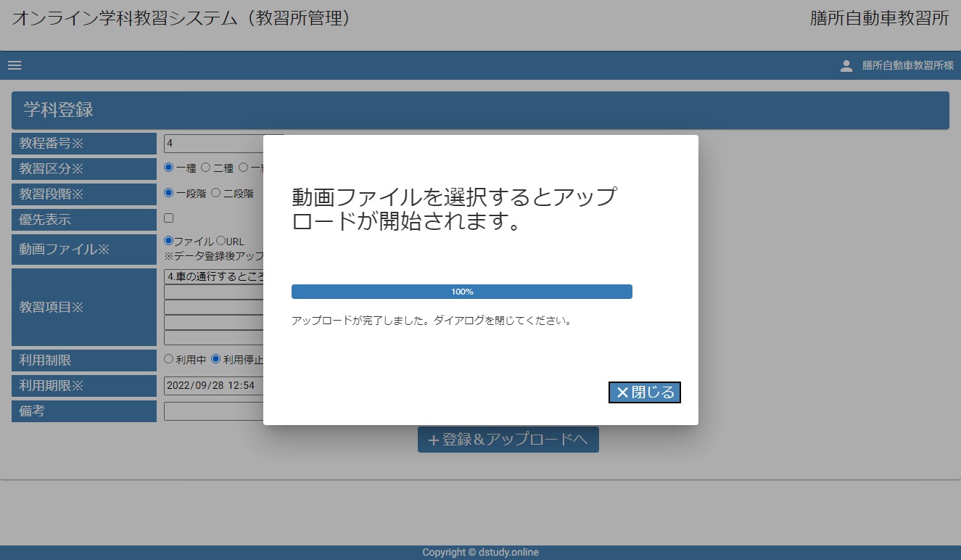Click the 閉じる button in dialog
This screenshot has height=560, width=961.
point(644,392)
